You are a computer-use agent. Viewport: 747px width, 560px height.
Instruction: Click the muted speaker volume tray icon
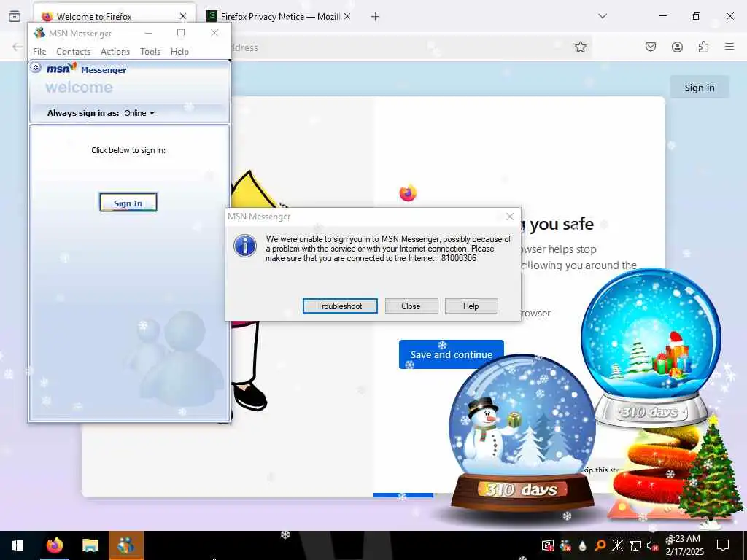point(652,545)
